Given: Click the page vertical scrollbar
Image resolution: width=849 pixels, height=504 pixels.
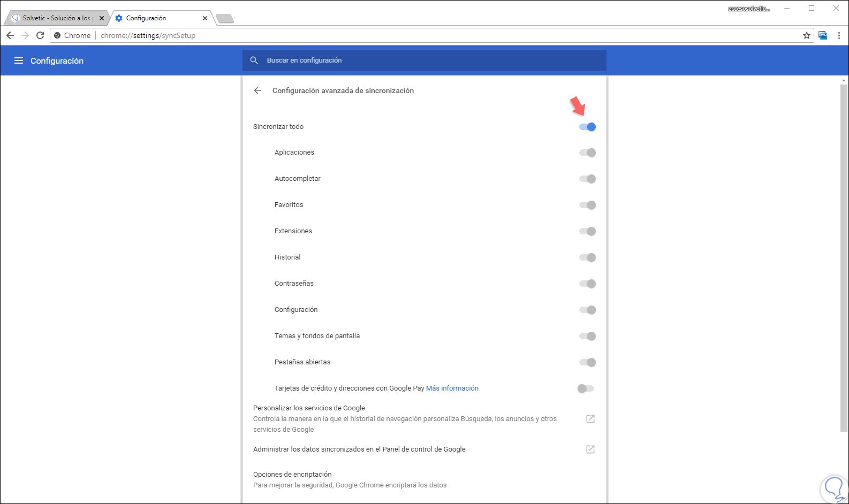Looking at the screenshot, I should click(x=844, y=257).
